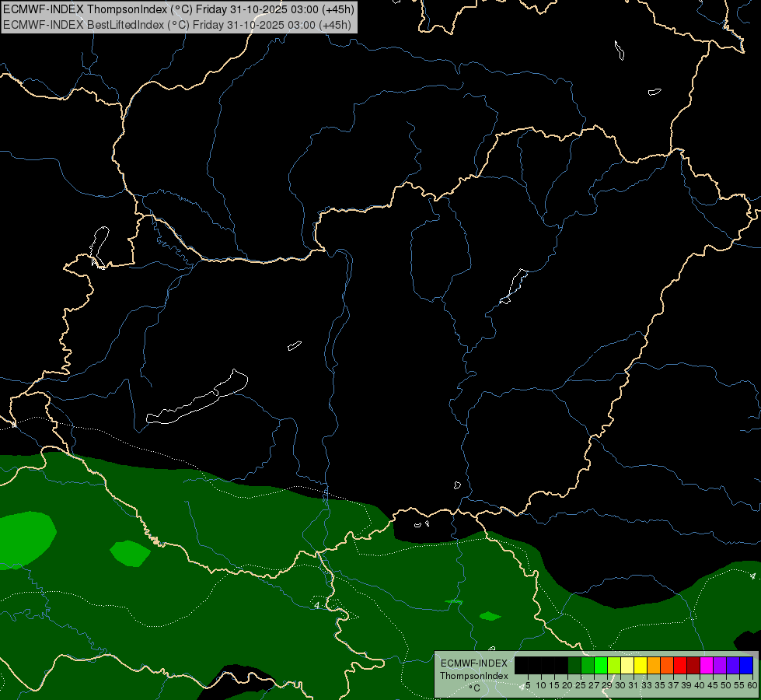Click legend scale value '10'

point(541,685)
